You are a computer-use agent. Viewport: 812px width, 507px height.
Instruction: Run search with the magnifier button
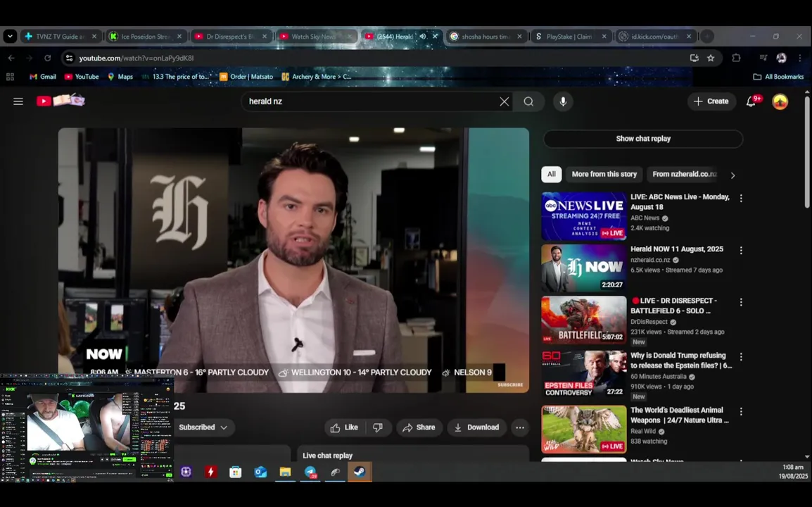[528, 101]
